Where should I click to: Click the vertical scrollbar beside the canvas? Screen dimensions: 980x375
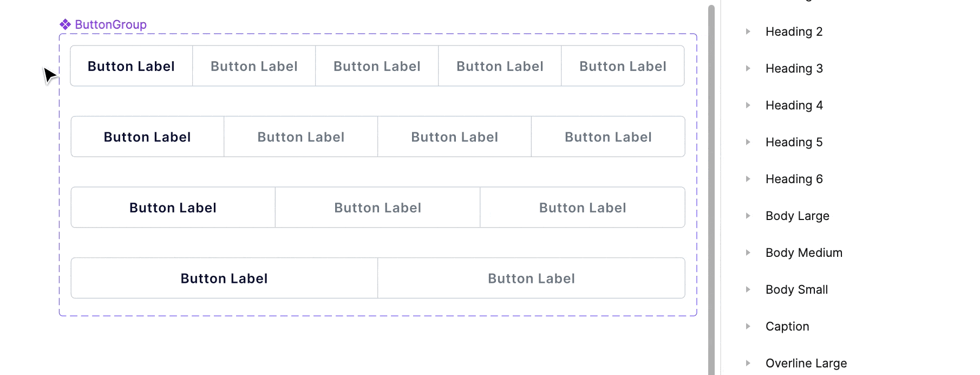click(711, 190)
